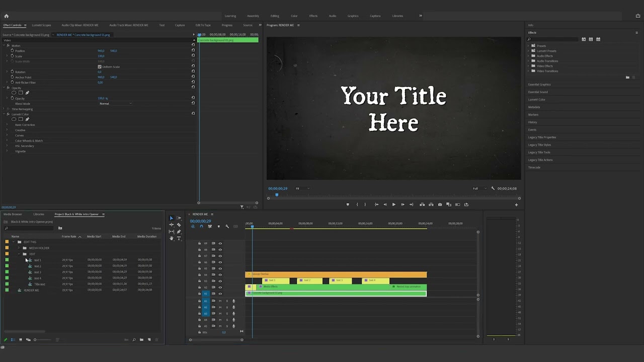Select the Selection tool arrow
Image resolution: width=644 pixels, height=362 pixels.
(171, 218)
